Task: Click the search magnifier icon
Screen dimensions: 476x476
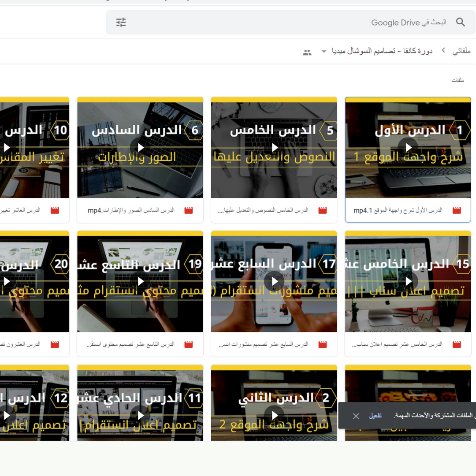Action: (460, 22)
